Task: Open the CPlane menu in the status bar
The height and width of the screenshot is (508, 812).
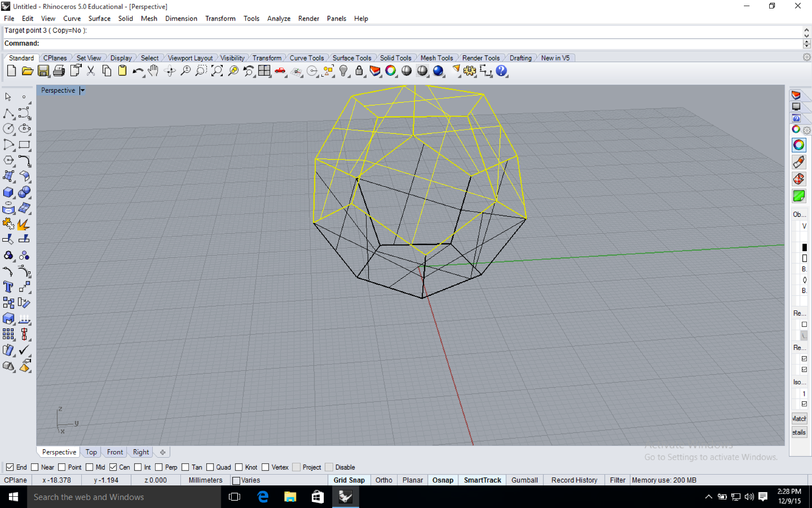Action: 16,480
